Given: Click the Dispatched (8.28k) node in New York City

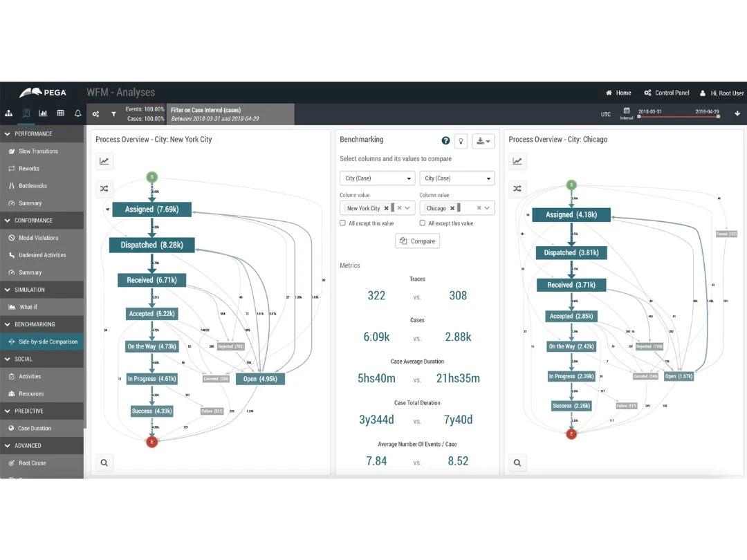Looking at the screenshot, I should (x=152, y=245).
